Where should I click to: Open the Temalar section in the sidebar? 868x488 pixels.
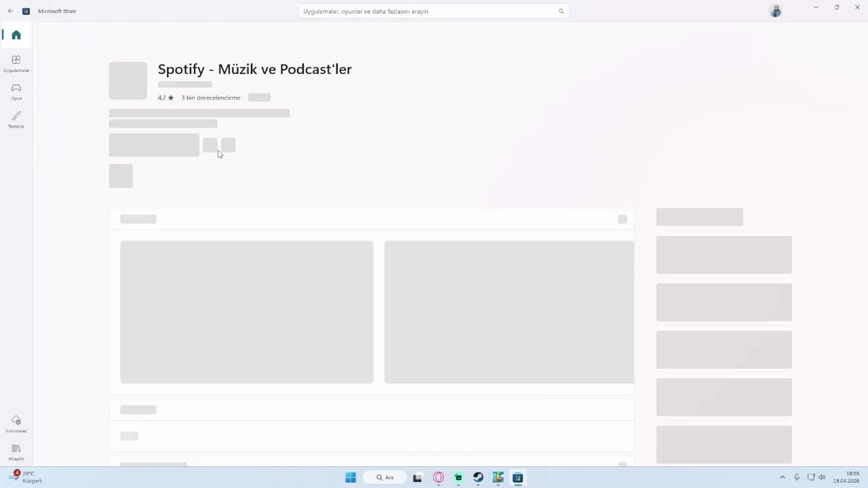click(x=16, y=120)
